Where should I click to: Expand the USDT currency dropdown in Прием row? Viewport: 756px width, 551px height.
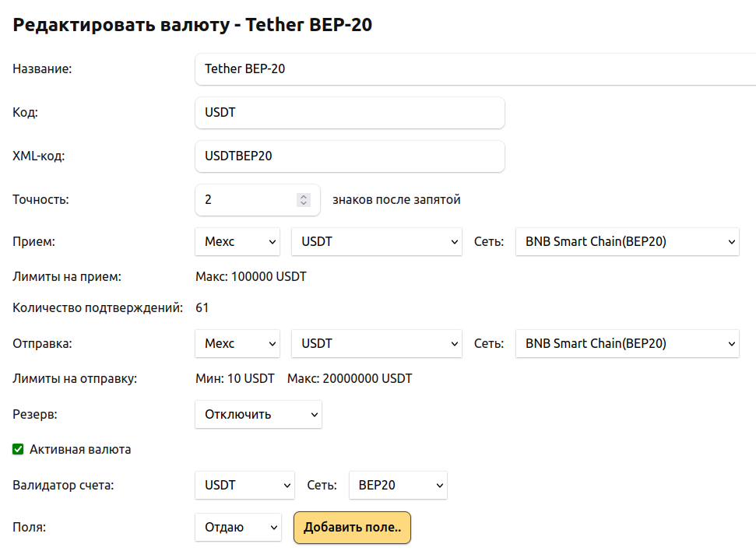point(378,242)
